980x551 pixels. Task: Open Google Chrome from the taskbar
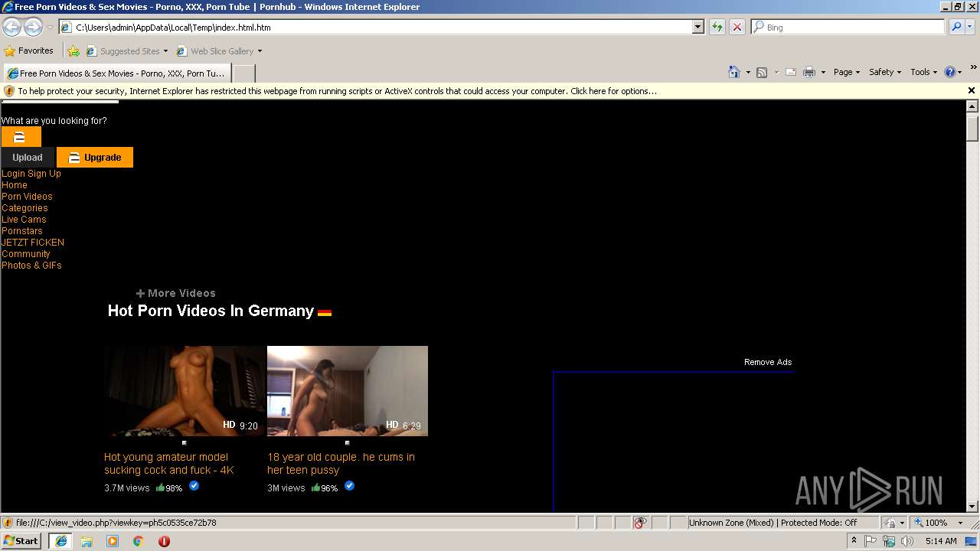(x=139, y=541)
